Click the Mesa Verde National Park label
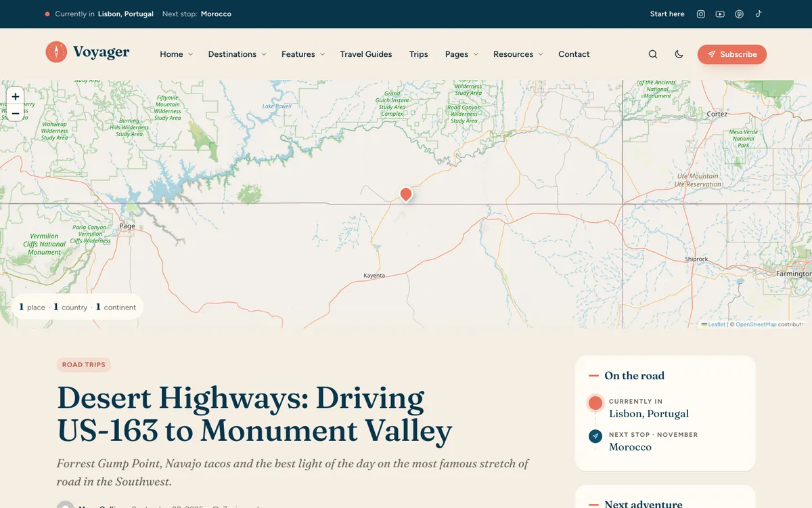 (x=744, y=139)
